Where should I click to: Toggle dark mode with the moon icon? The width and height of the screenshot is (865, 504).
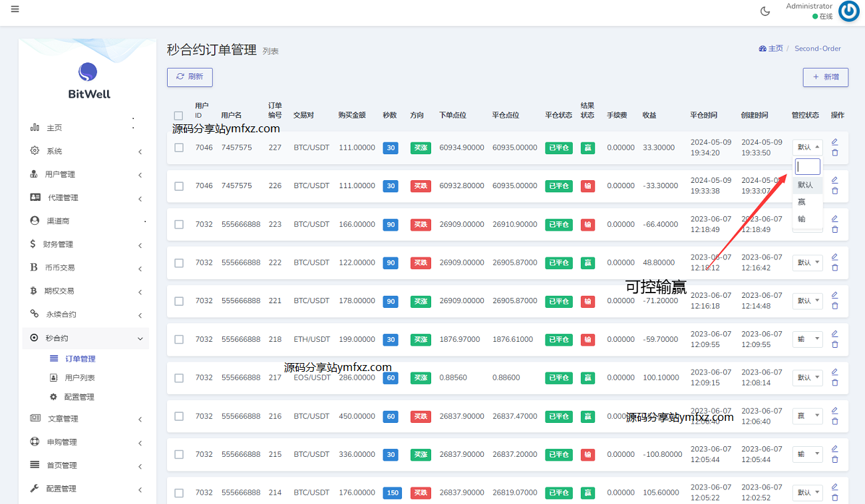coord(765,11)
